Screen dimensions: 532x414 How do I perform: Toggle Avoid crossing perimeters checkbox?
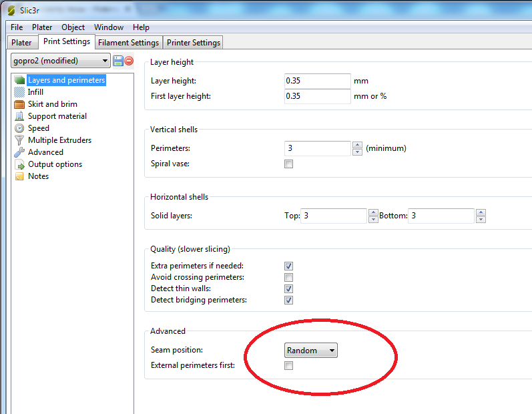[289, 277]
